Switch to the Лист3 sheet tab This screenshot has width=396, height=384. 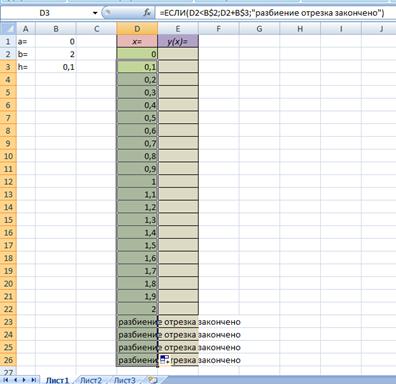(125, 380)
